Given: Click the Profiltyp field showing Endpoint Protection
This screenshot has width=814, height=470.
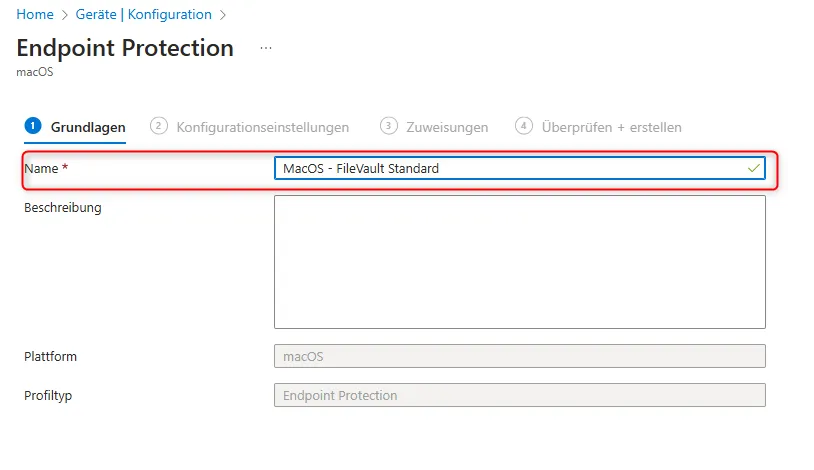Looking at the screenshot, I should [x=519, y=395].
